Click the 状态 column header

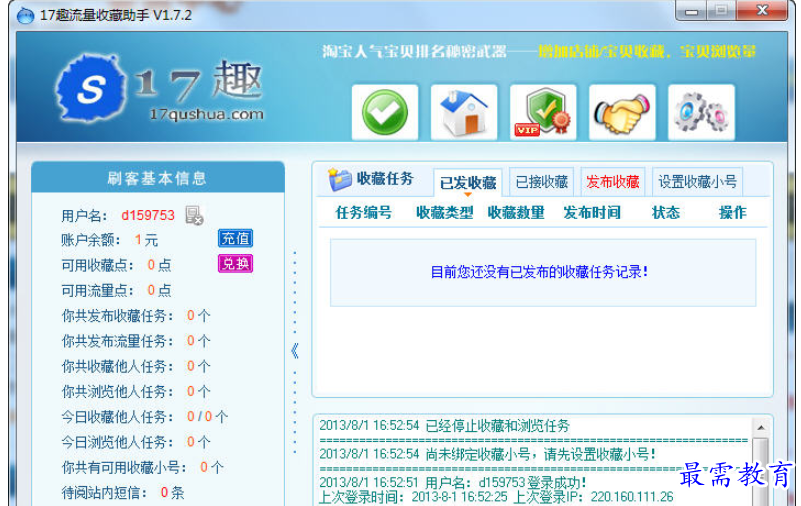(666, 212)
